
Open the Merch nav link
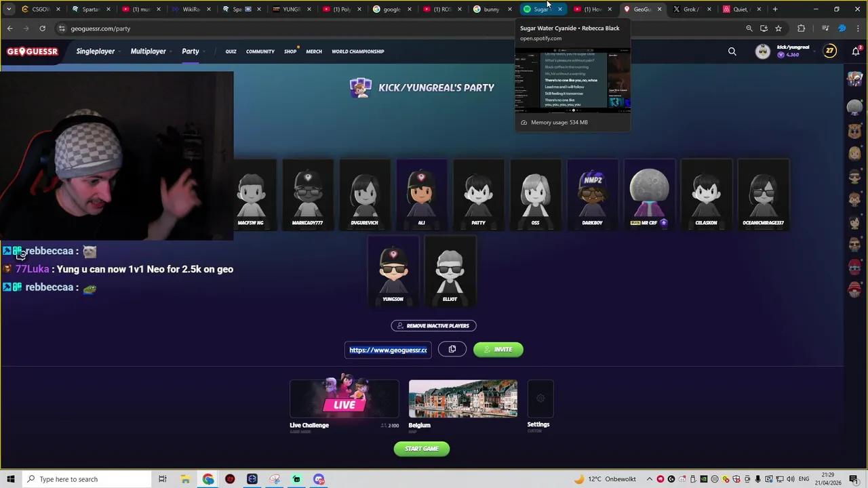tap(314, 52)
